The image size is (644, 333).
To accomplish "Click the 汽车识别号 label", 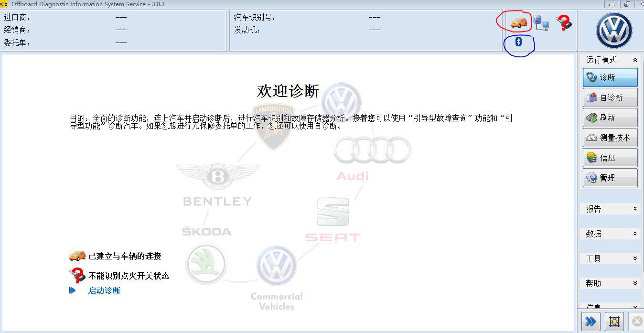I will [255, 17].
